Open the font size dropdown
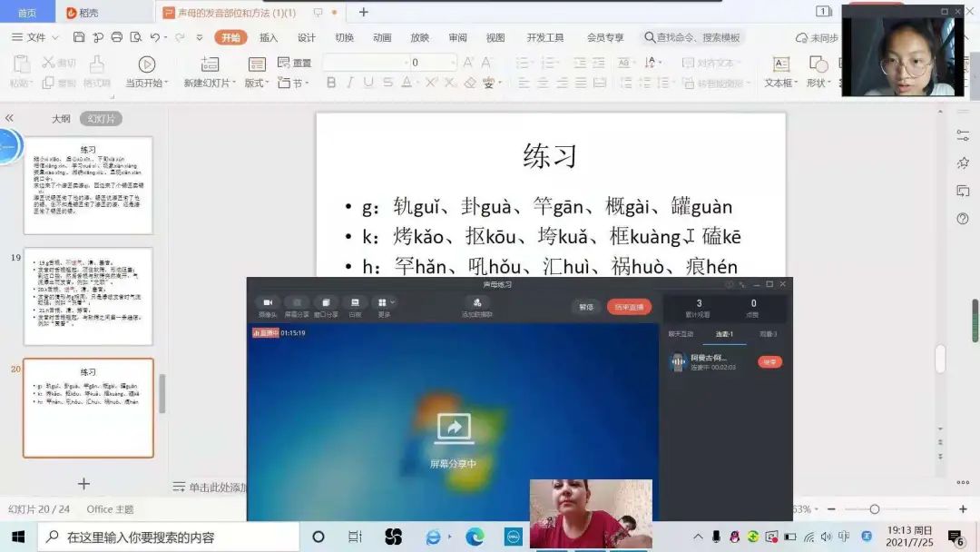Viewport: 980px width, 552px height. (x=451, y=63)
